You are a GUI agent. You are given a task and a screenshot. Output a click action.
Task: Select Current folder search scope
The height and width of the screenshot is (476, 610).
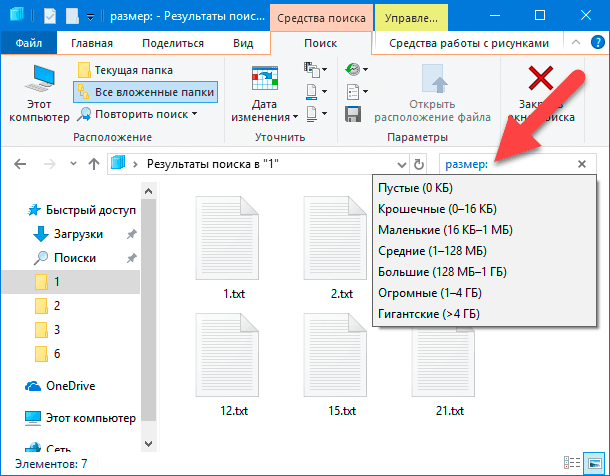pos(125,70)
